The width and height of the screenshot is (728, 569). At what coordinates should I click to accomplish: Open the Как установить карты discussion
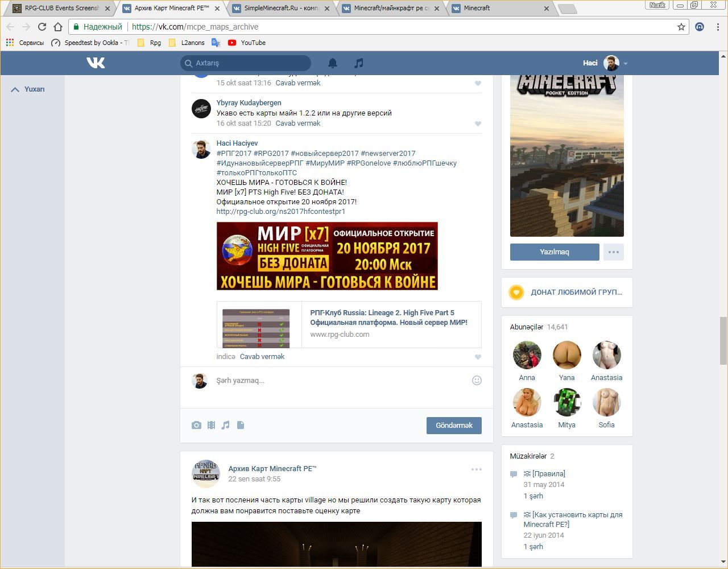click(573, 519)
